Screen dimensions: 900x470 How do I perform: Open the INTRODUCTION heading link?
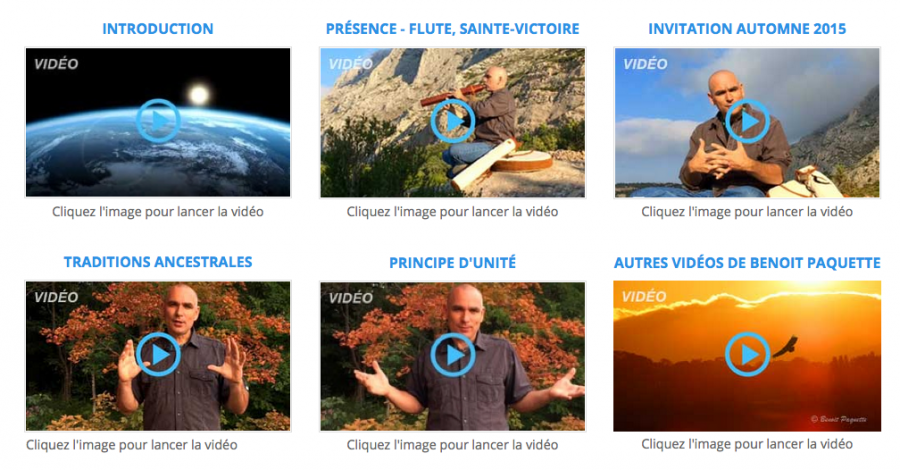(x=158, y=29)
